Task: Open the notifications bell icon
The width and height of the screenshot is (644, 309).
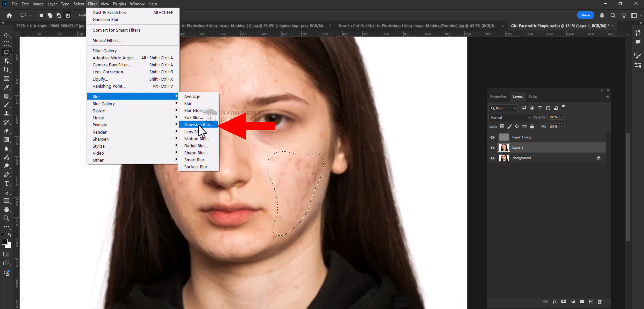Action: coord(602,15)
